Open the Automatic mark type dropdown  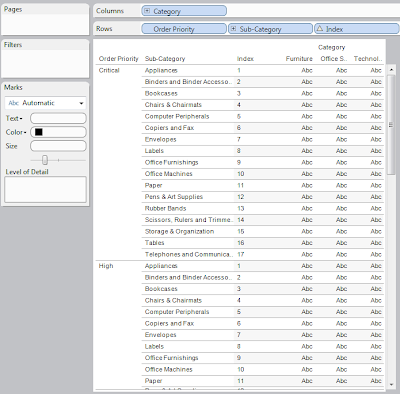tap(45, 103)
